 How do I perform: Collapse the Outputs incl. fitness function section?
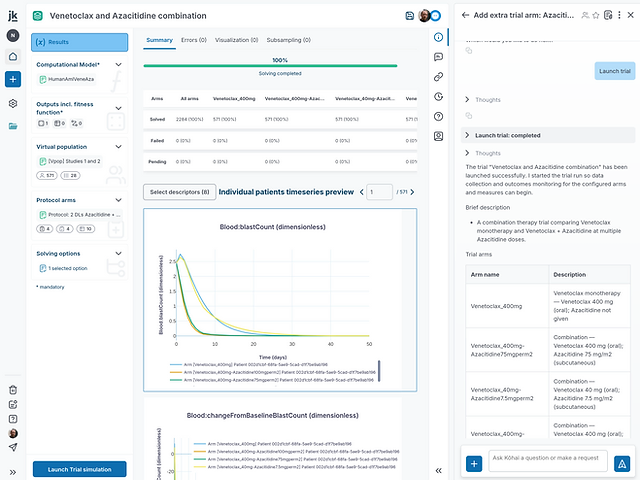tap(118, 108)
